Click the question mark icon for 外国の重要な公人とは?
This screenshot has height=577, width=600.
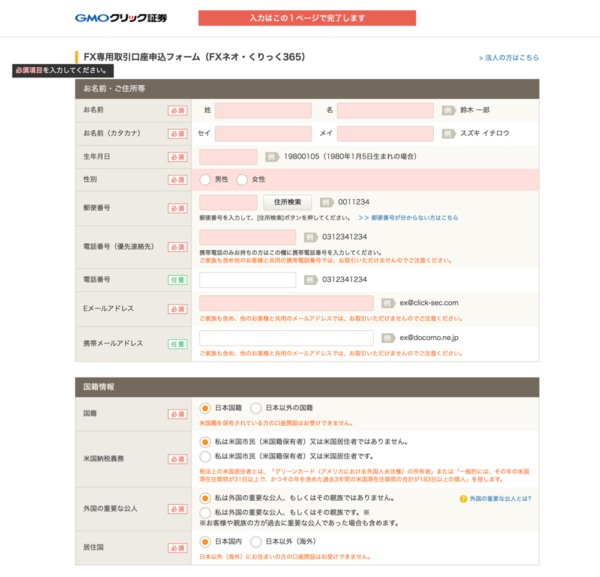tap(463, 499)
